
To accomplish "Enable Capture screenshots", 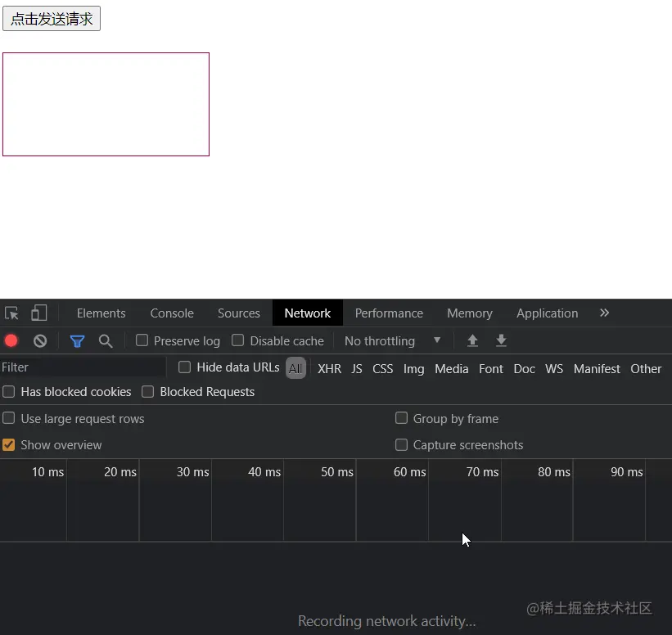I will [401, 445].
